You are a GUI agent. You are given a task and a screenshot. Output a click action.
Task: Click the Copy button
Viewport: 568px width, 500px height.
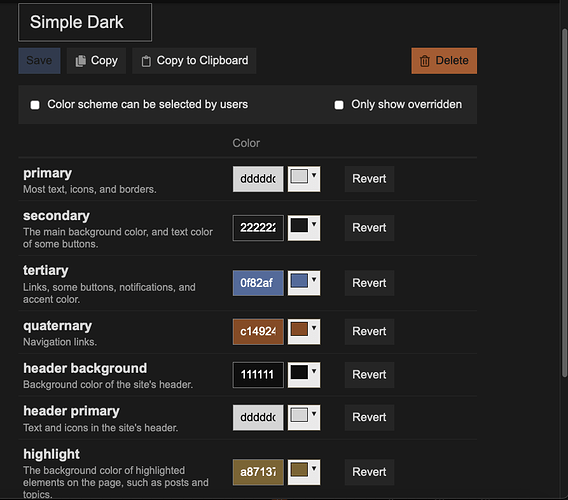[96, 61]
